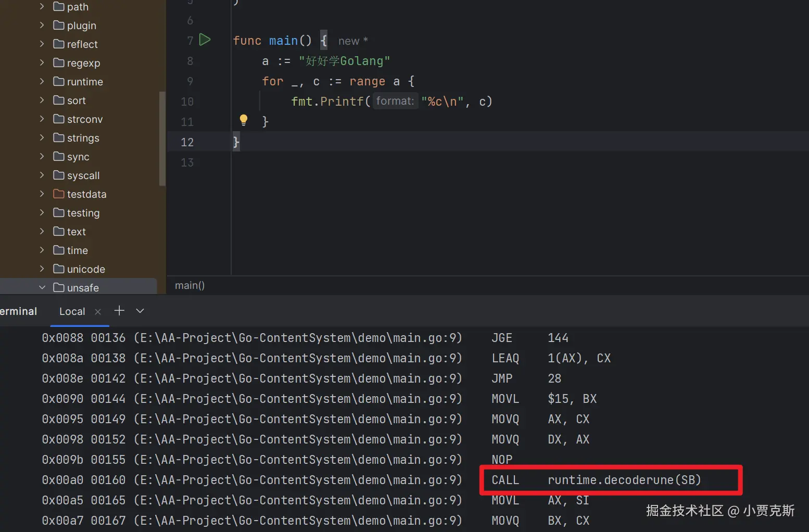Click MOVL AX, SI instruction
The height and width of the screenshot is (532, 809).
(540, 500)
